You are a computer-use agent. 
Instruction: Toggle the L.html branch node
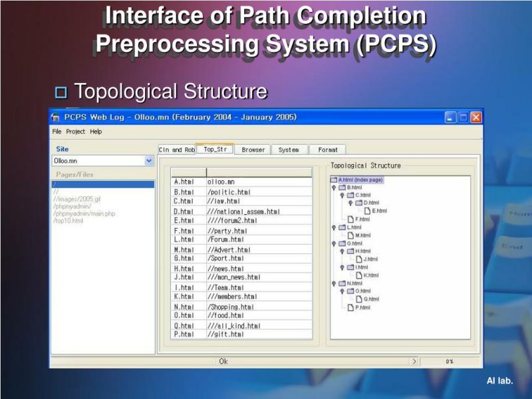point(333,227)
